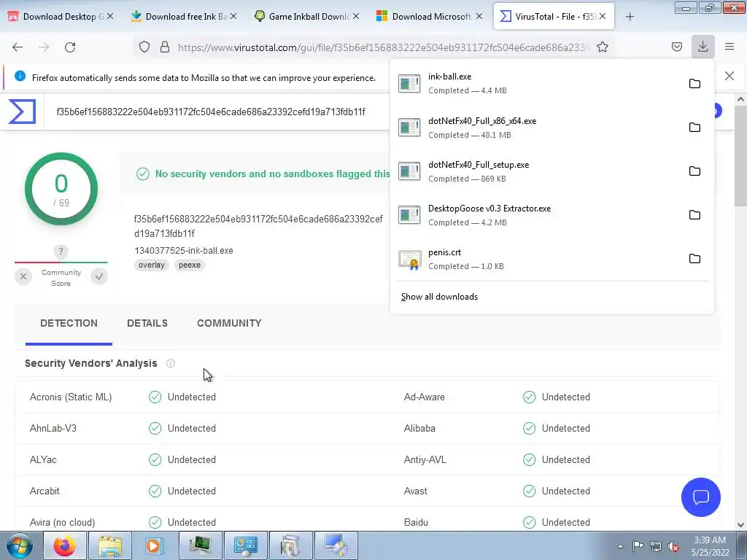Vote file as malicious with X
Viewport: 747px width, 560px height.
(23, 276)
